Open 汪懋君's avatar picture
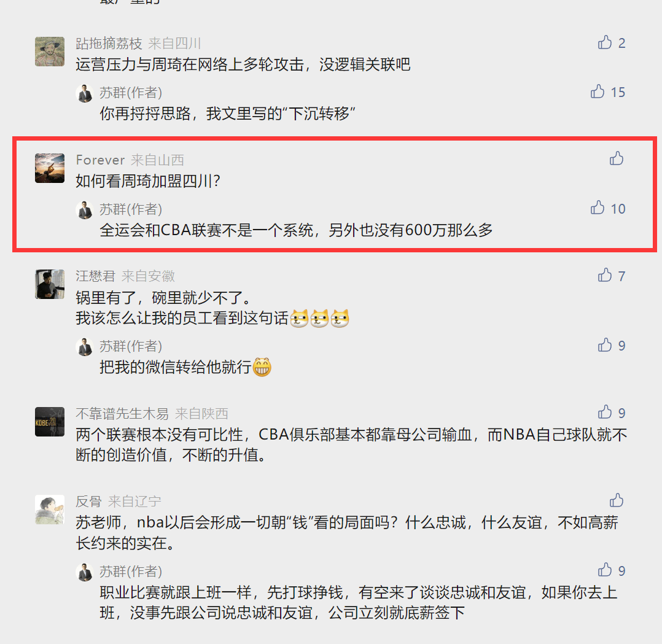662x644 pixels. click(x=50, y=284)
